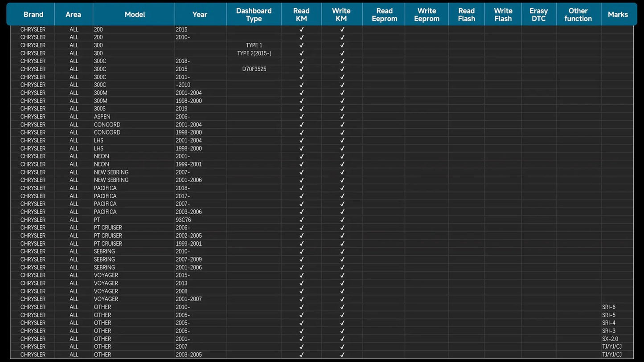Click the Read Eeprom column header
This screenshot has height=362, width=644.
[384, 15]
